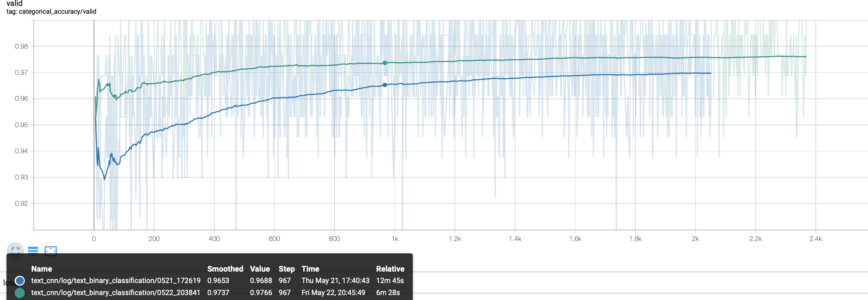The image size is (868, 300).
Task: Select the green data point marker on the chart
Action: coord(385,63)
